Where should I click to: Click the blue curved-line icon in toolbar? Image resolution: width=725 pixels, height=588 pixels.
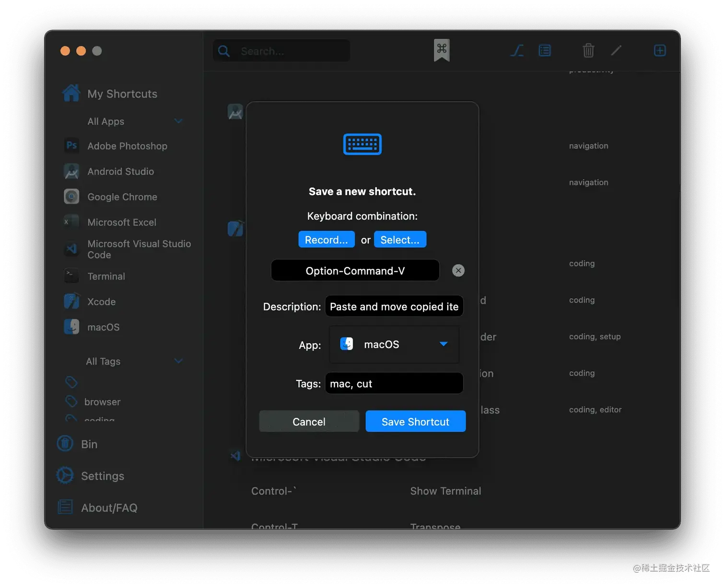(516, 50)
